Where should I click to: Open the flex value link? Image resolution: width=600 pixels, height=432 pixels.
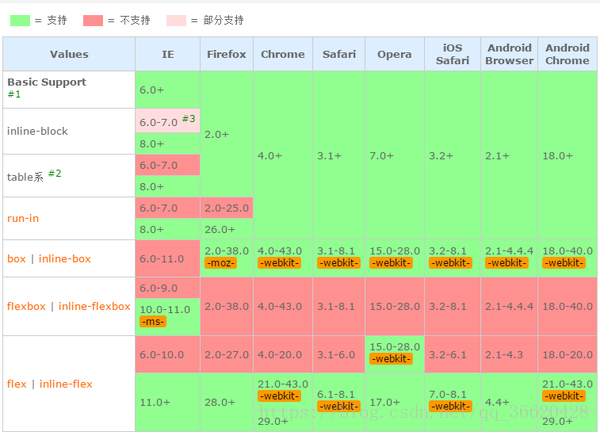[x=17, y=384]
